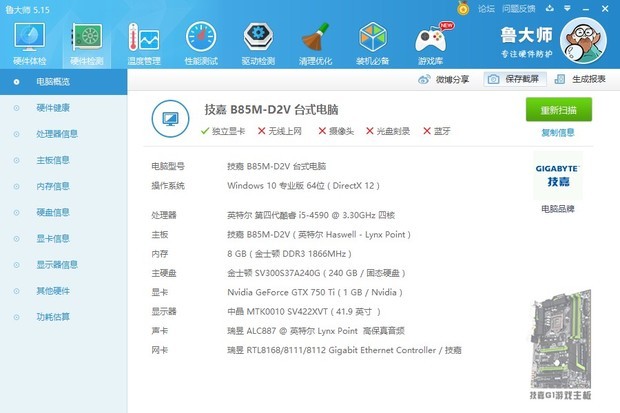620x413 pixels.
Task: Select 电脑概览 in the sidebar
Action: 63,82
